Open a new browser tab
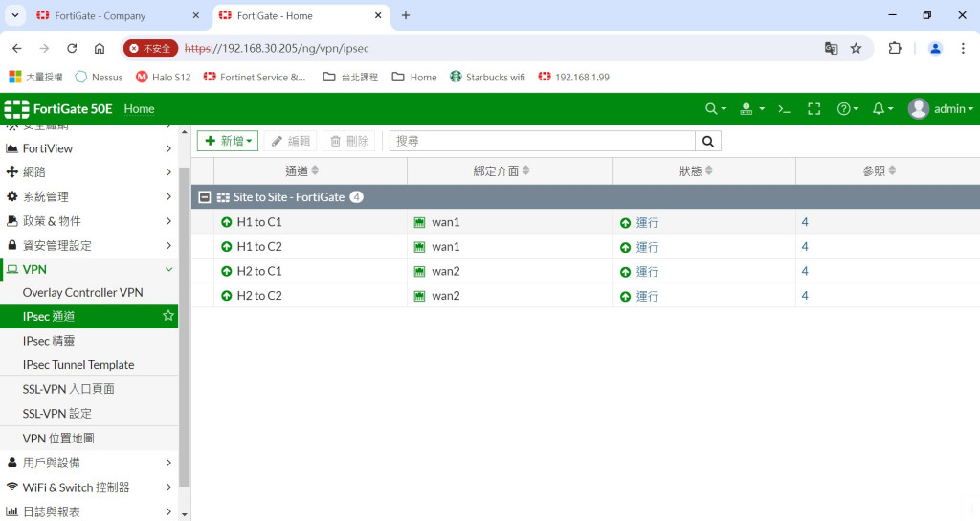This screenshot has width=980, height=521. coord(406,15)
